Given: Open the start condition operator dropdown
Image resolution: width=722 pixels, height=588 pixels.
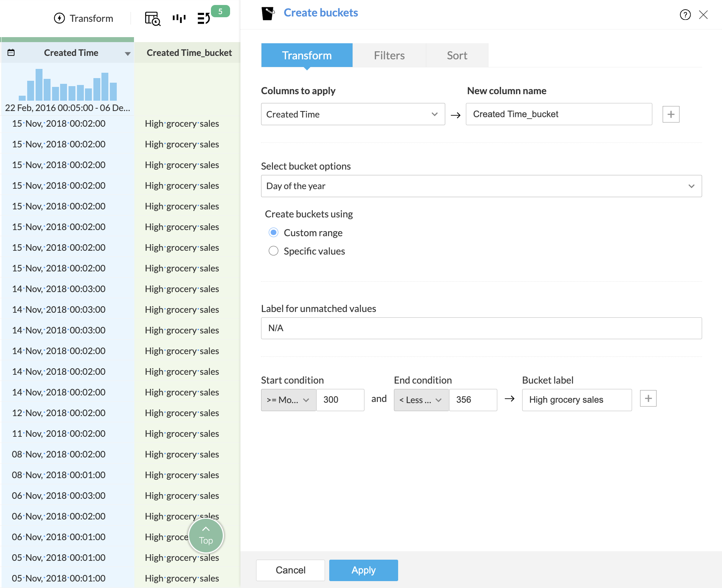Looking at the screenshot, I should click(x=288, y=400).
